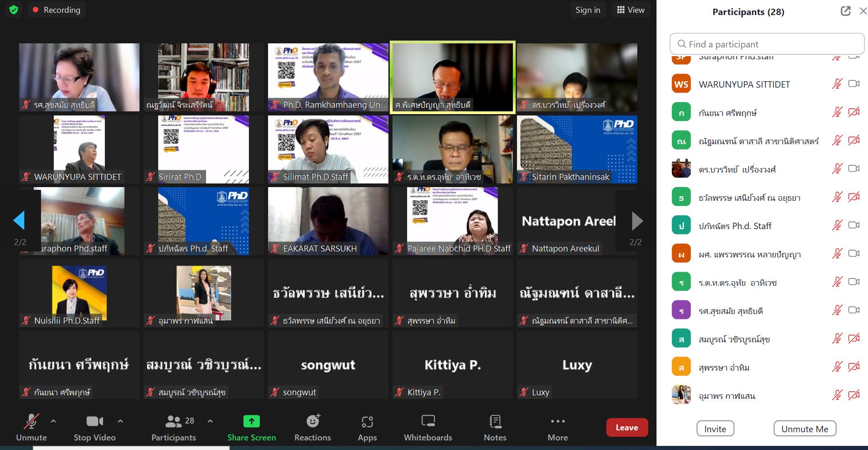Image resolution: width=868 pixels, height=450 pixels.
Task: Click สมบูรณ์ วชิรบูรณ์สุข video-off icon in list
Action: point(854,339)
